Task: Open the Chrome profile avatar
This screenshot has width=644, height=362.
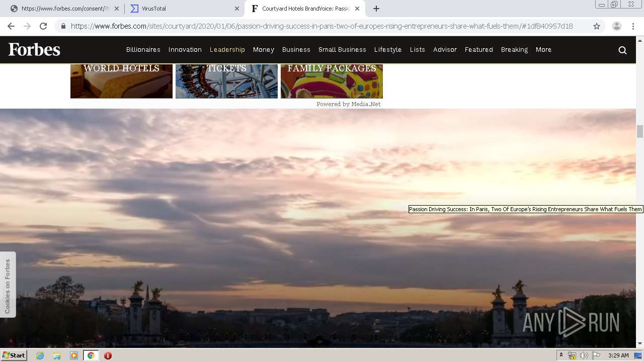Action: coord(617,26)
